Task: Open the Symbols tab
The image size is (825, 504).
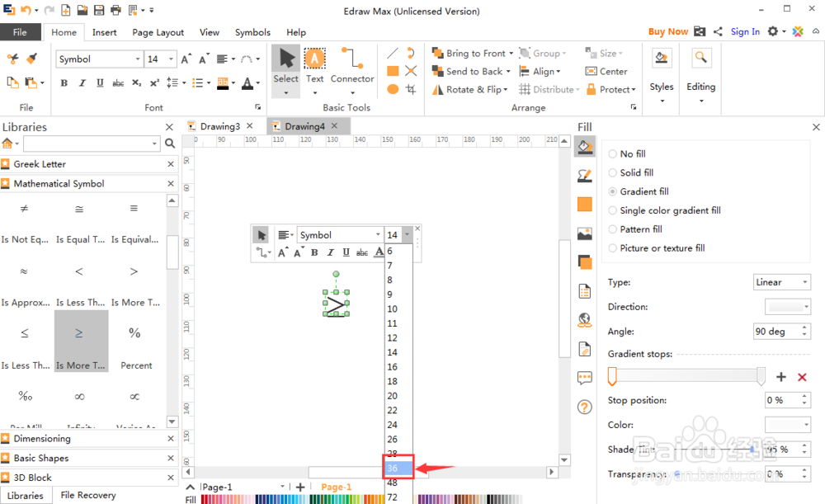Action: click(x=252, y=32)
